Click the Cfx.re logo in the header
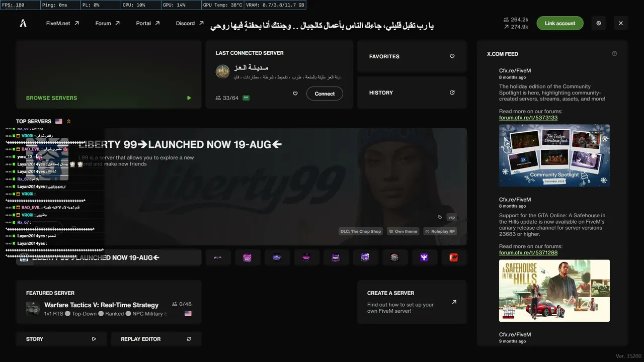 point(23,23)
